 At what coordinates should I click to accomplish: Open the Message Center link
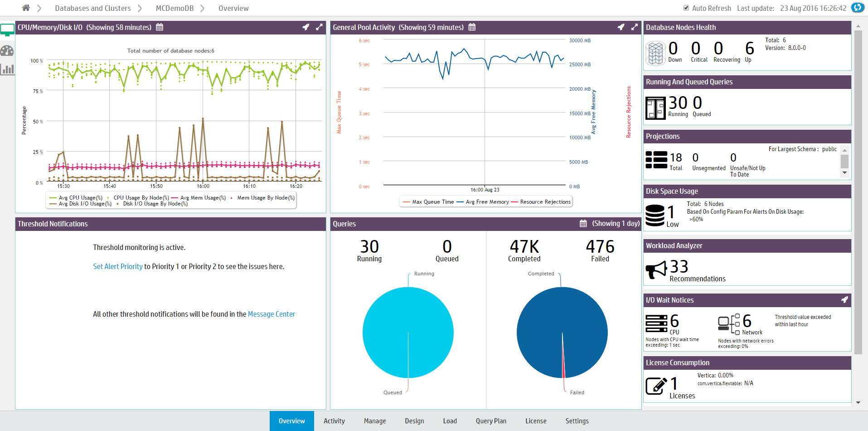click(x=271, y=314)
